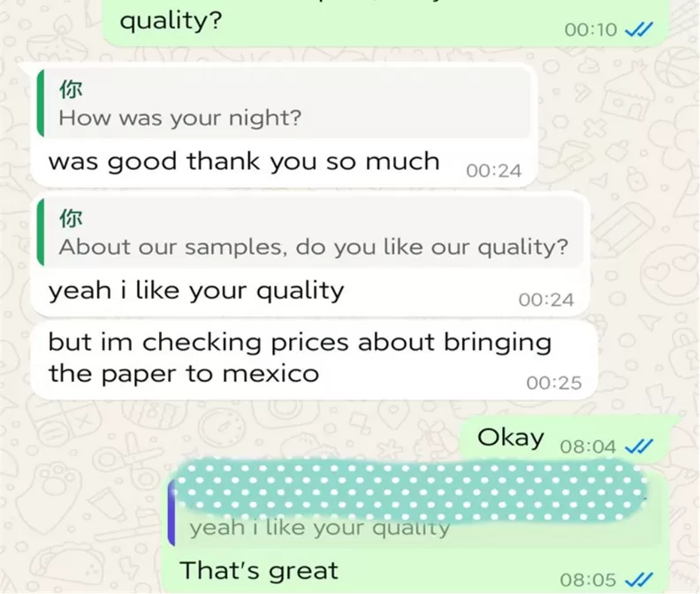Click the read receipt ticks next to 08:04
This screenshot has width=700, height=594.
[x=639, y=446]
